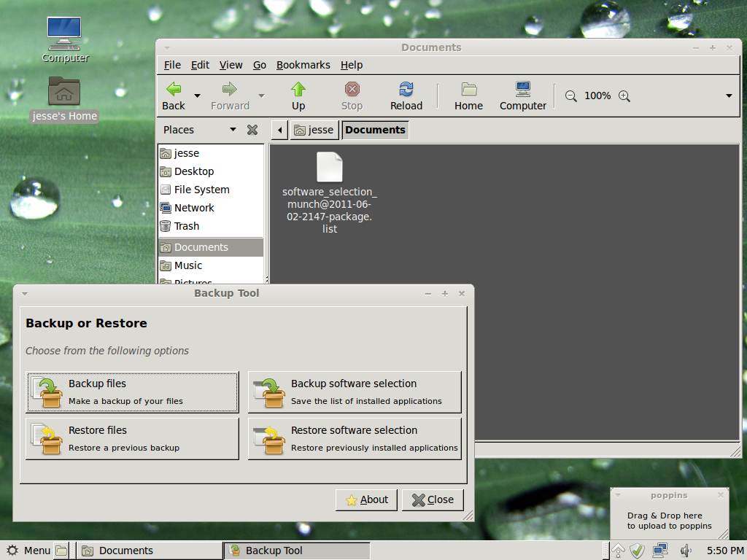
Task: Open the Documents window menu arrow in titlebar
Action: pyautogui.click(x=167, y=47)
